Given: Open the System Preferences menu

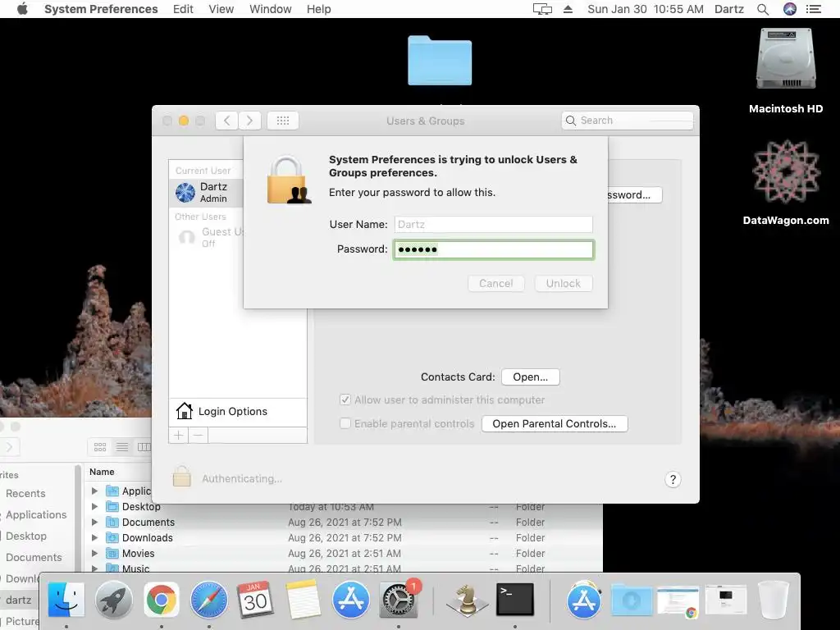Looking at the screenshot, I should 101,9.
